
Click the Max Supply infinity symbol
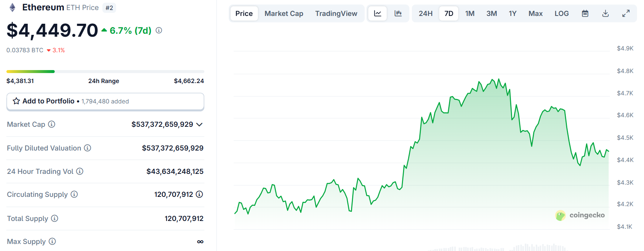200,242
